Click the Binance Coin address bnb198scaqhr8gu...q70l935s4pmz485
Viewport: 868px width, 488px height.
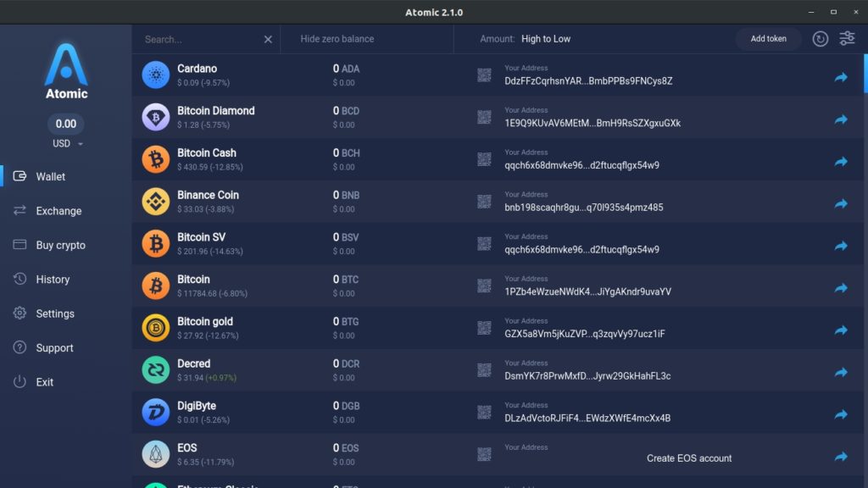tap(583, 208)
